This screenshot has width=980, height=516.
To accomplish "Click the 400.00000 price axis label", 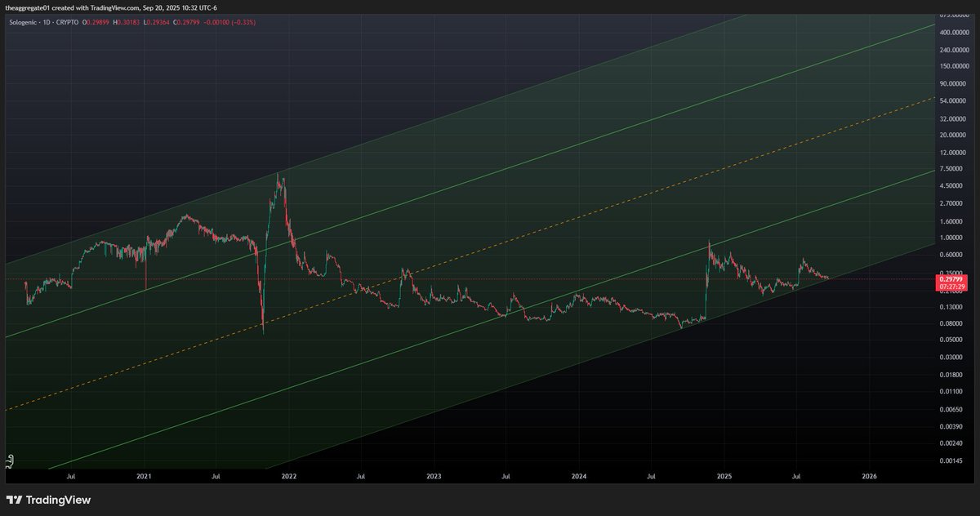I will pyautogui.click(x=953, y=33).
